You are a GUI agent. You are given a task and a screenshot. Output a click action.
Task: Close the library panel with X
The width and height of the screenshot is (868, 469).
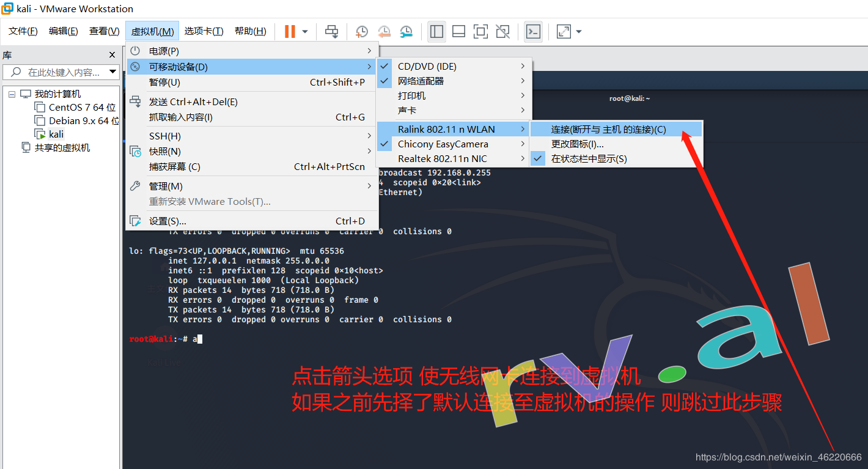pos(112,55)
